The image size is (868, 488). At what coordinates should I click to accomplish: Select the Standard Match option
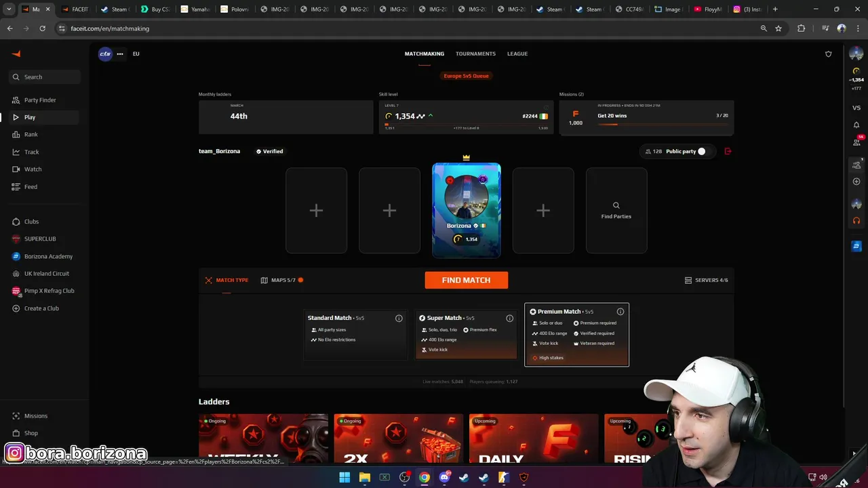click(355, 334)
